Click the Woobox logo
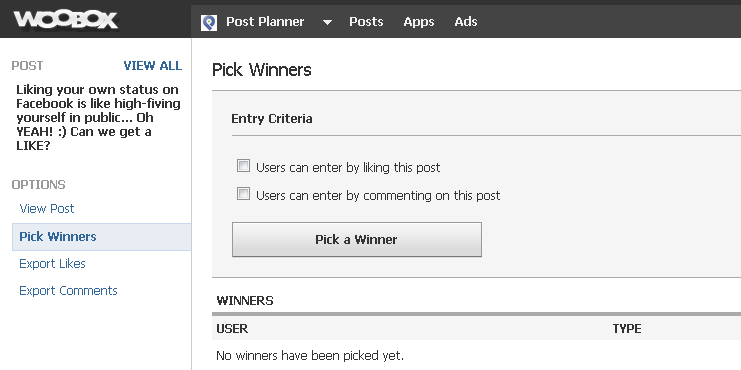This screenshot has height=370, width=741. coord(66,20)
